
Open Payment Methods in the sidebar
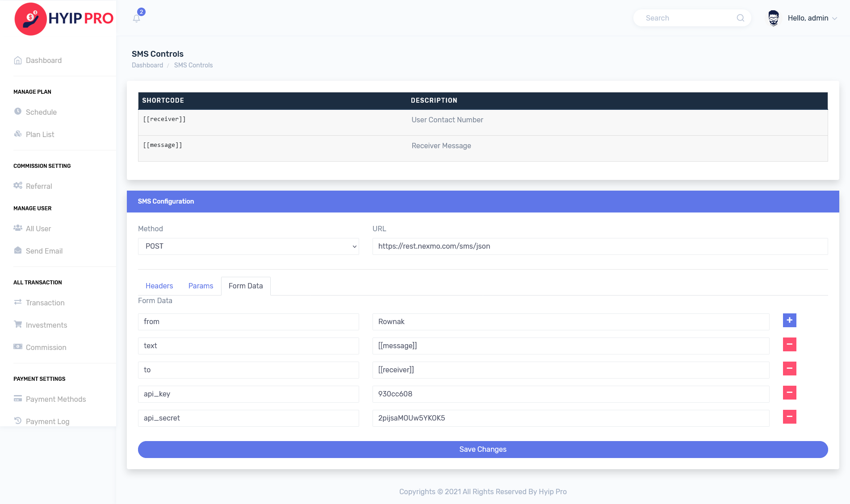point(56,399)
